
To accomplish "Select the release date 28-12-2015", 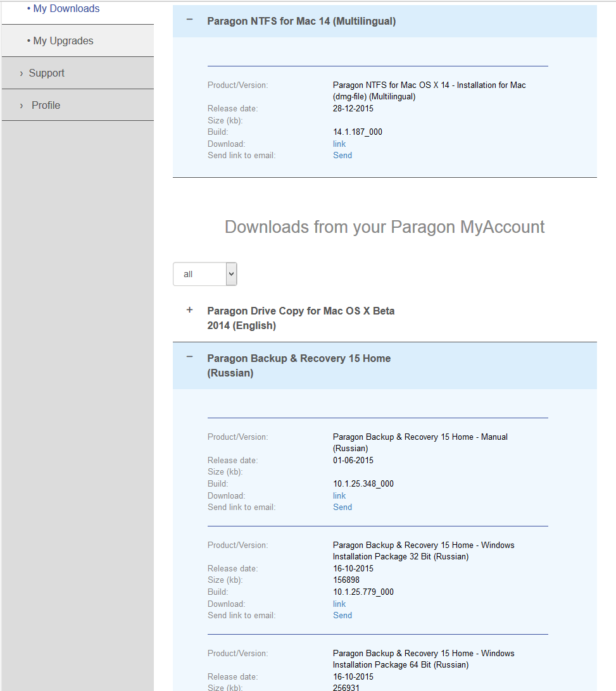I will point(353,108).
